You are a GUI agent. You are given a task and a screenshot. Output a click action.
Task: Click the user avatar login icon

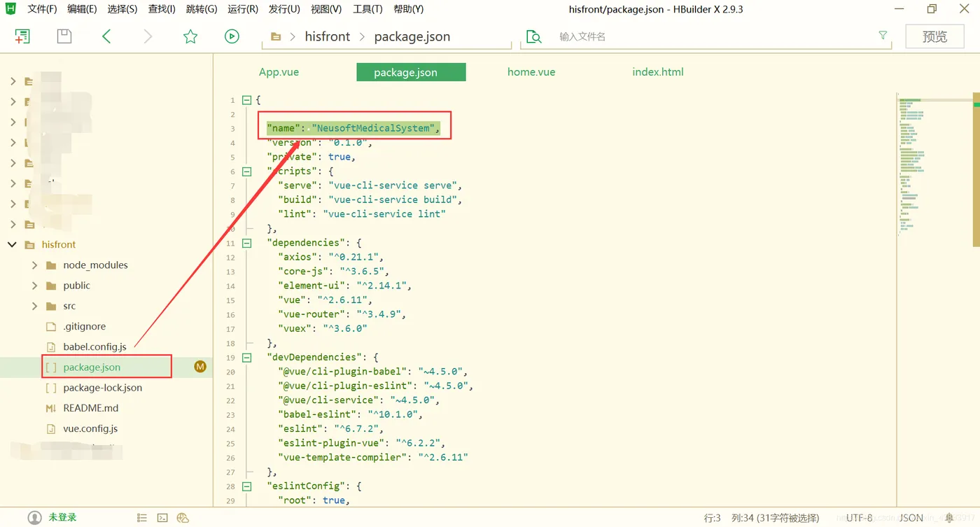[x=34, y=518]
